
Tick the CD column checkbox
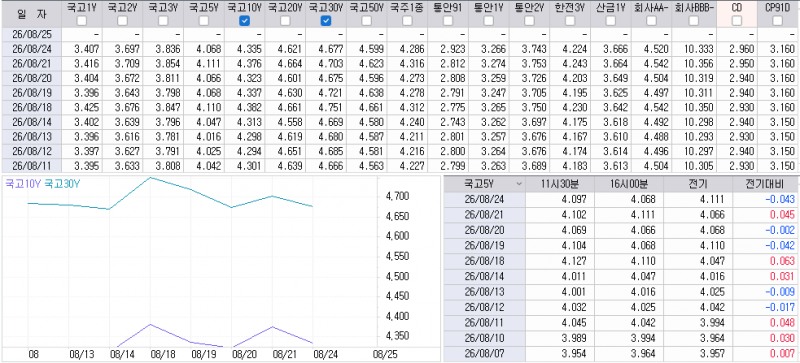pos(736,21)
